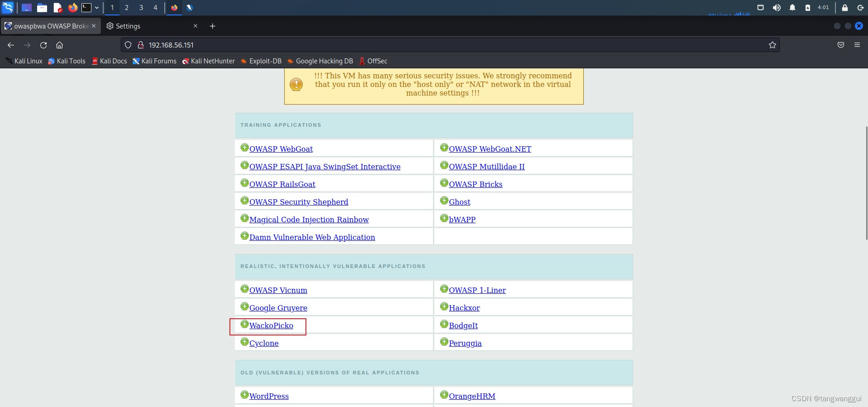The width and height of the screenshot is (868, 407).
Task: Open the Google Gruyere link
Action: pyautogui.click(x=278, y=308)
